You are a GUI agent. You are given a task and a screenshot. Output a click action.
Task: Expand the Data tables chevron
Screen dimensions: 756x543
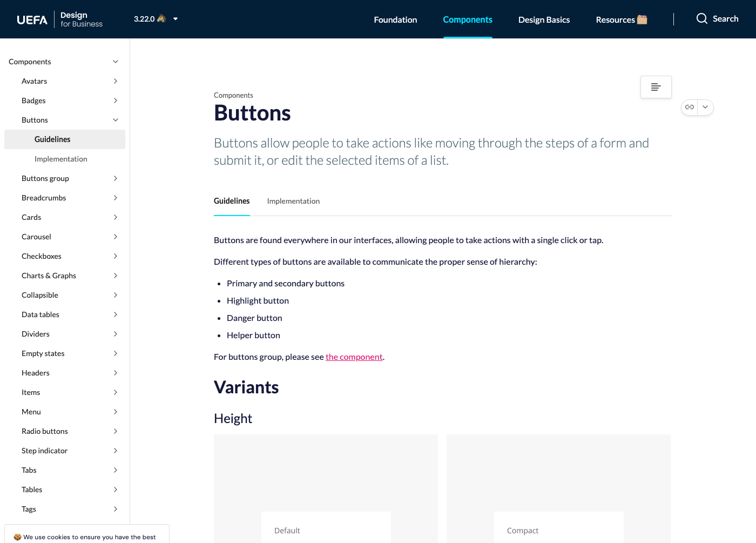coord(116,314)
